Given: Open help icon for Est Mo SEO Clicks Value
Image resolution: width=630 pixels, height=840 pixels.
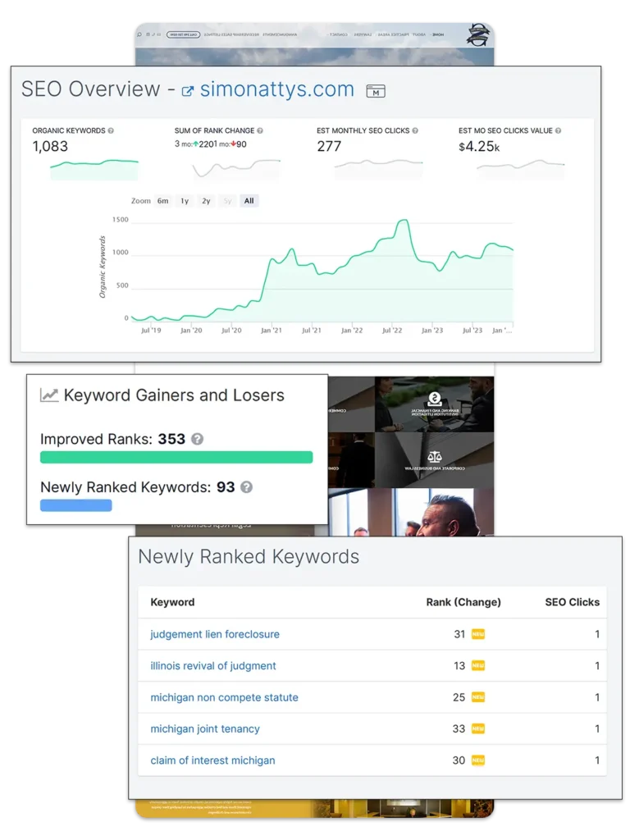Looking at the screenshot, I should click(559, 130).
